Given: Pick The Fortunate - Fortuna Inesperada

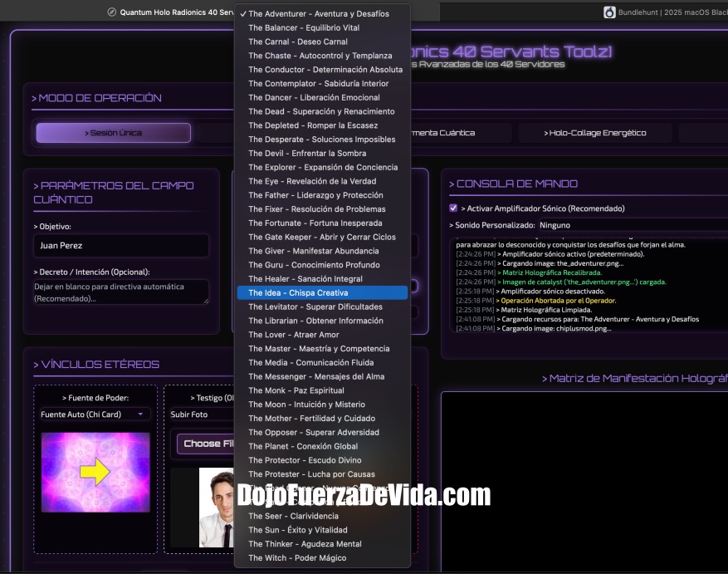Looking at the screenshot, I should [x=322, y=223].
